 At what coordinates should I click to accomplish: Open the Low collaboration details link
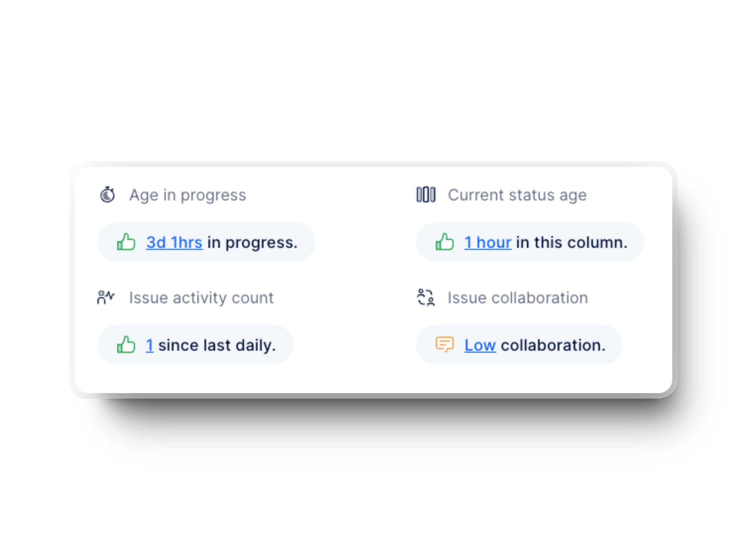[x=480, y=345]
